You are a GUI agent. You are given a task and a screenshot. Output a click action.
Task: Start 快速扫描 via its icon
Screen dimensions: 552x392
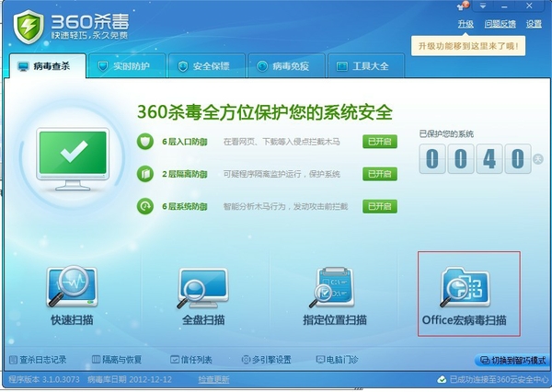click(x=72, y=286)
